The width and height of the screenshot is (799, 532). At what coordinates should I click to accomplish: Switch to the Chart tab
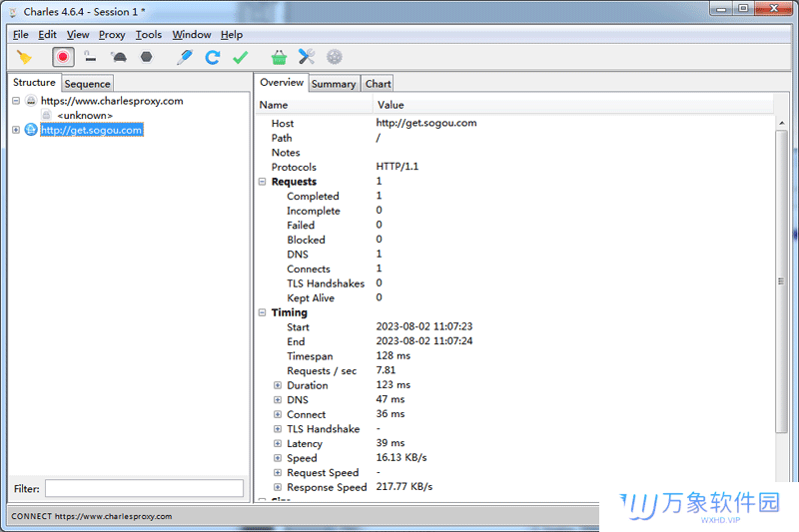(379, 84)
